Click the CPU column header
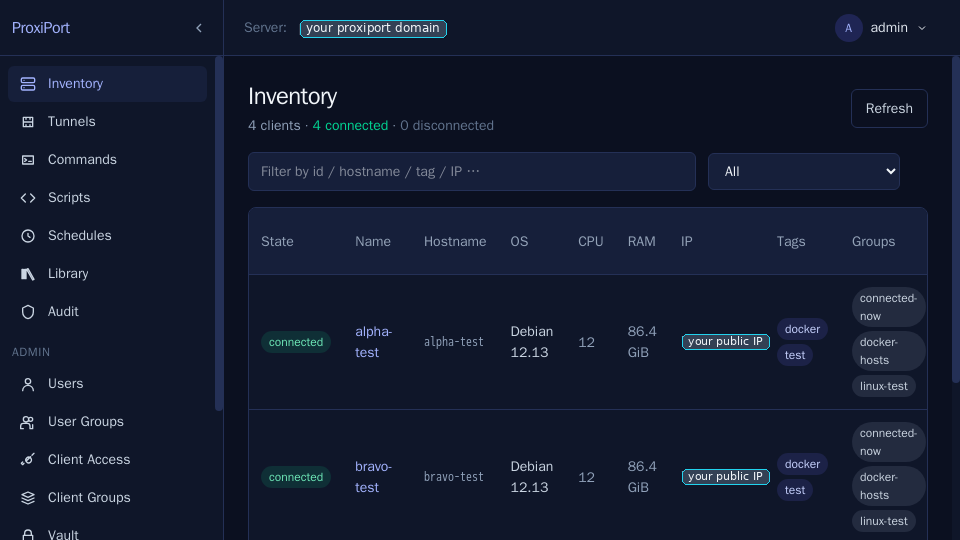This screenshot has height=540, width=960. pyautogui.click(x=591, y=241)
